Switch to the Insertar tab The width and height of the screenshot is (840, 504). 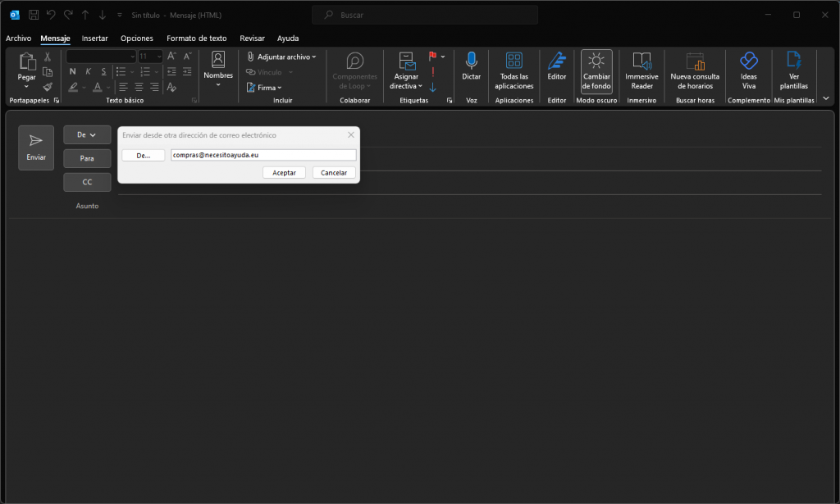pos(95,39)
